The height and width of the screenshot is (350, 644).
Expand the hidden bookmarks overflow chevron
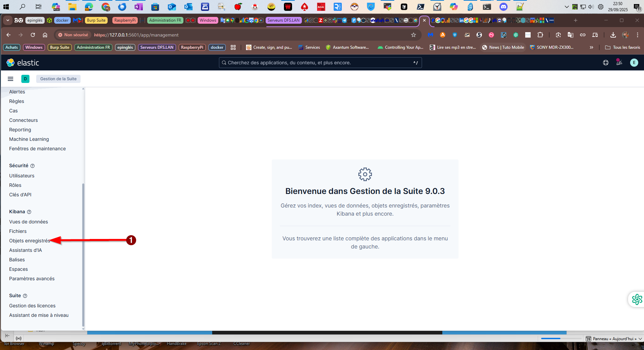pos(591,47)
